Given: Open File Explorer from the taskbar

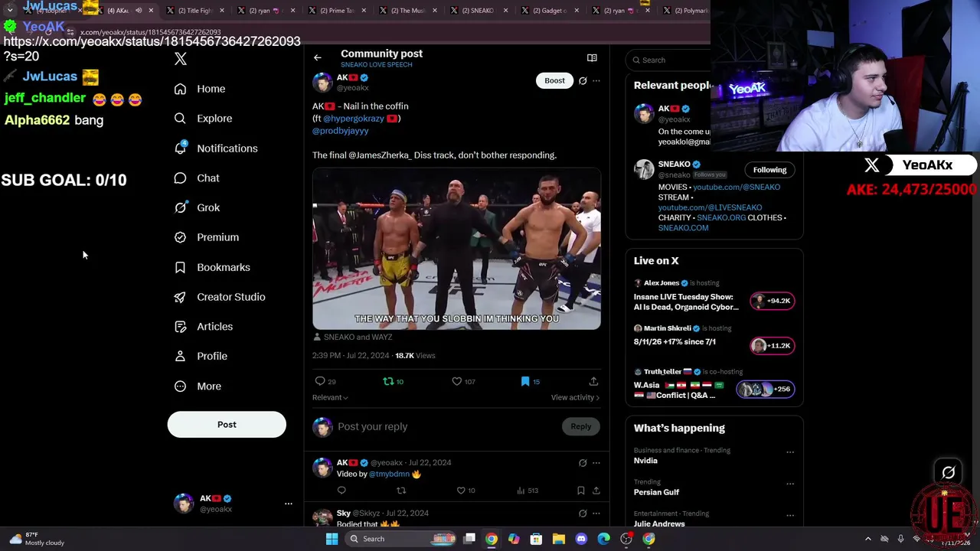Looking at the screenshot, I should [x=559, y=539].
